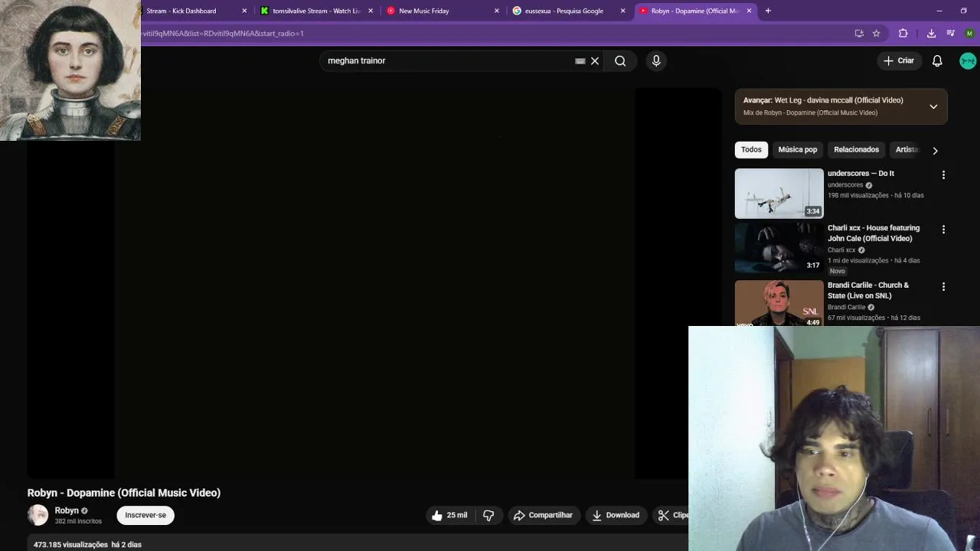Click the Download button under the video
This screenshot has width=980, height=551.
tap(616, 515)
